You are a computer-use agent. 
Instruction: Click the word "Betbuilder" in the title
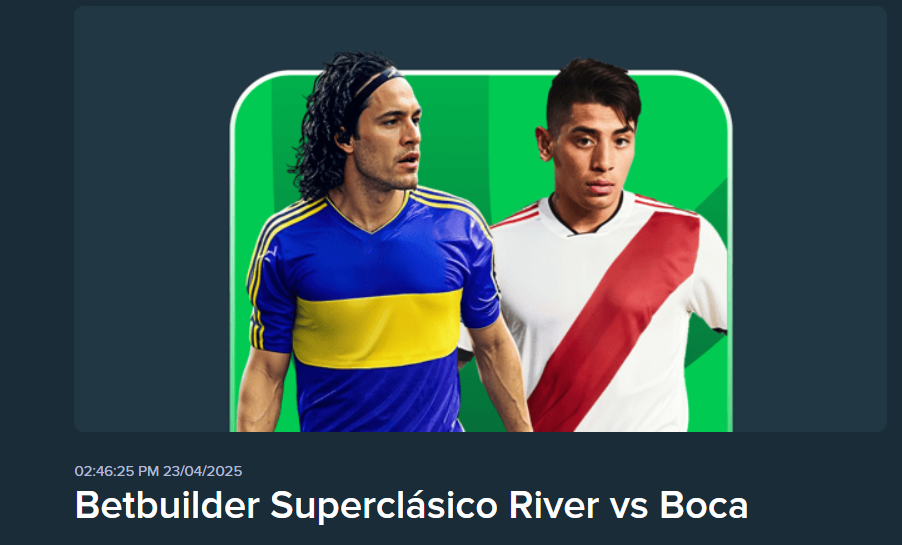[x=167, y=505]
